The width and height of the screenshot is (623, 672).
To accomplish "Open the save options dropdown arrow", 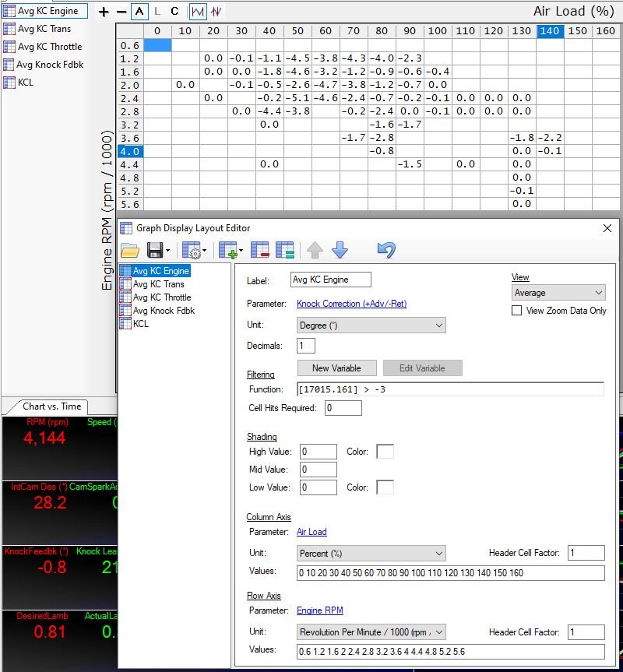I will click(x=167, y=250).
